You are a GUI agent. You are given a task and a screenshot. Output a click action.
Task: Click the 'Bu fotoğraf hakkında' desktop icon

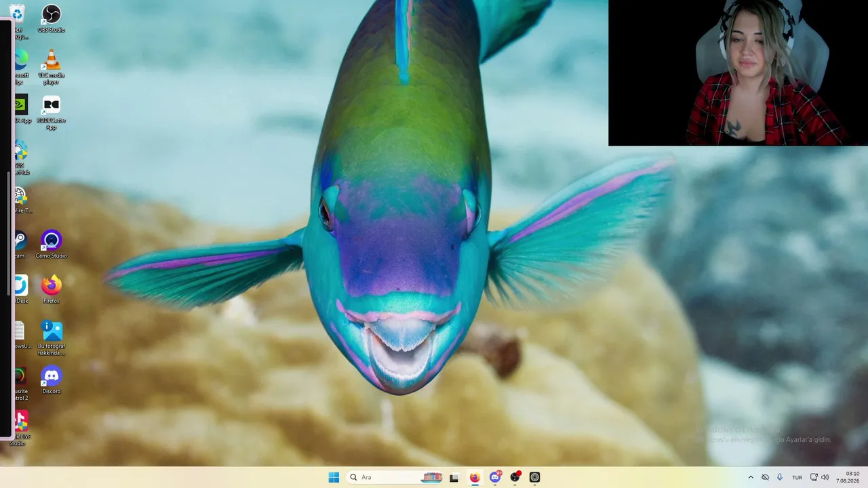click(x=51, y=338)
